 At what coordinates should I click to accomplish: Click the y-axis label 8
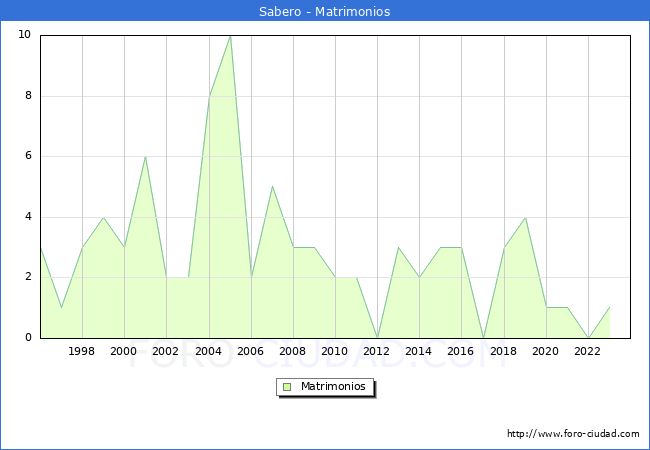pos(27,96)
